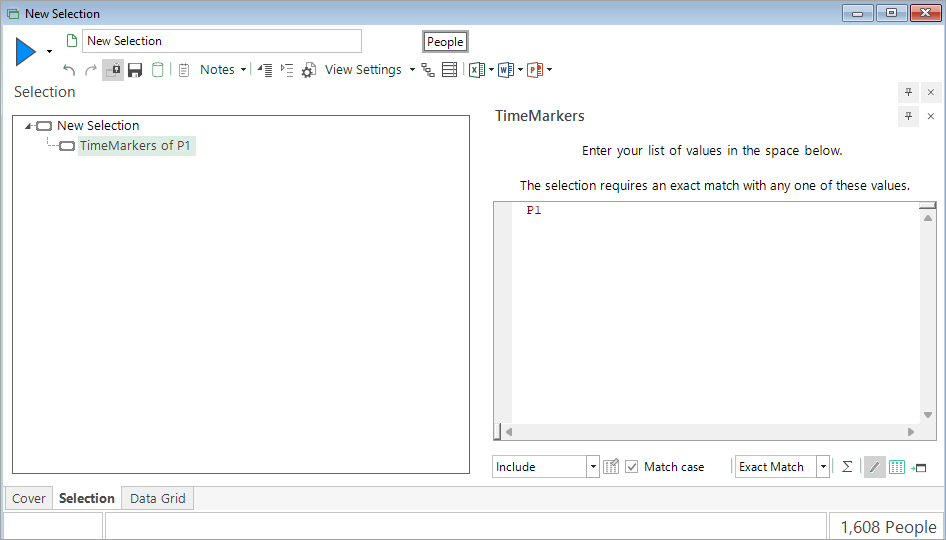Expand the View Settings dropdown arrow
The width and height of the screenshot is (946, 540).
[412, 70]
